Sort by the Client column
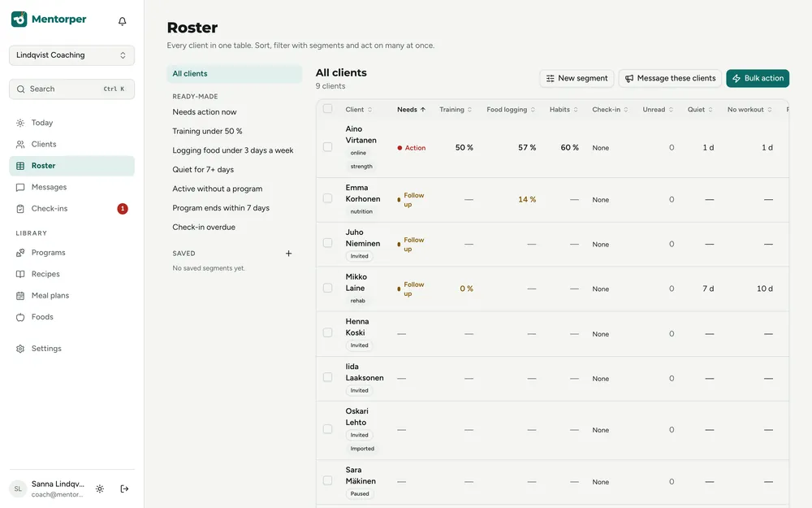This screenshot has height=508, width=812. pyautogui.click(x=359, y=110)
